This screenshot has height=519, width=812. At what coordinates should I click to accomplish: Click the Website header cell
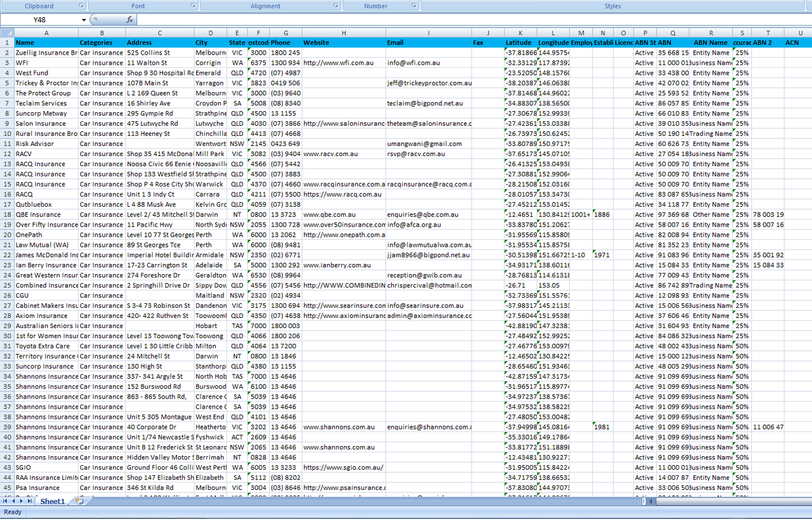(343, 43)
